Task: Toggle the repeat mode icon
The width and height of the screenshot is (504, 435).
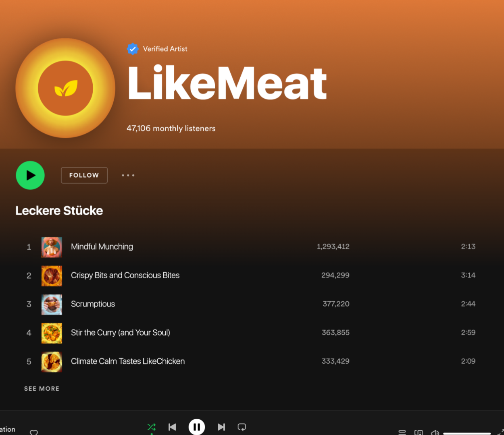Action: 242,427
